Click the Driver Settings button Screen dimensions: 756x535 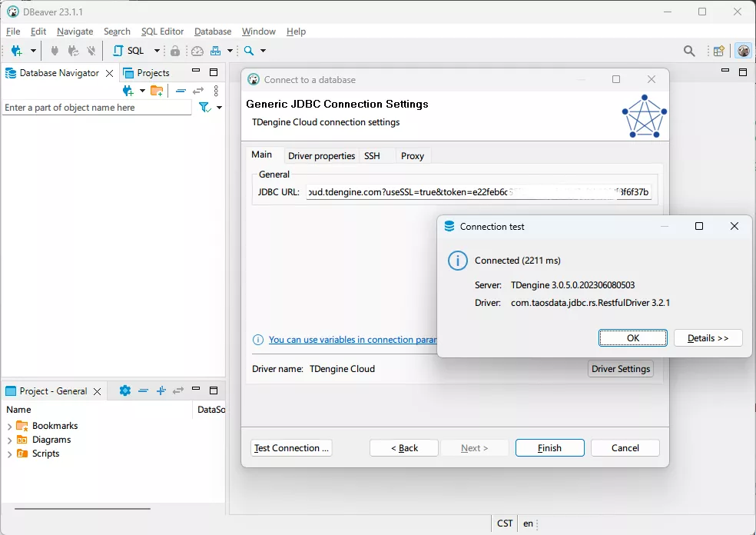pyautogui.click(x=621, y=369)
